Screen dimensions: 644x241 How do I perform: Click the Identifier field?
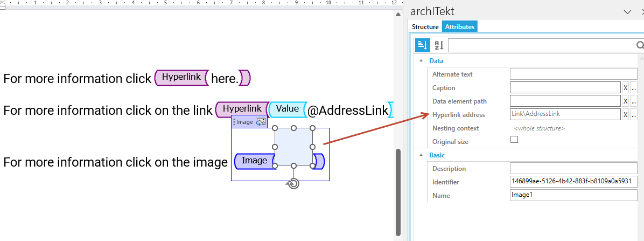coord(573,181)
